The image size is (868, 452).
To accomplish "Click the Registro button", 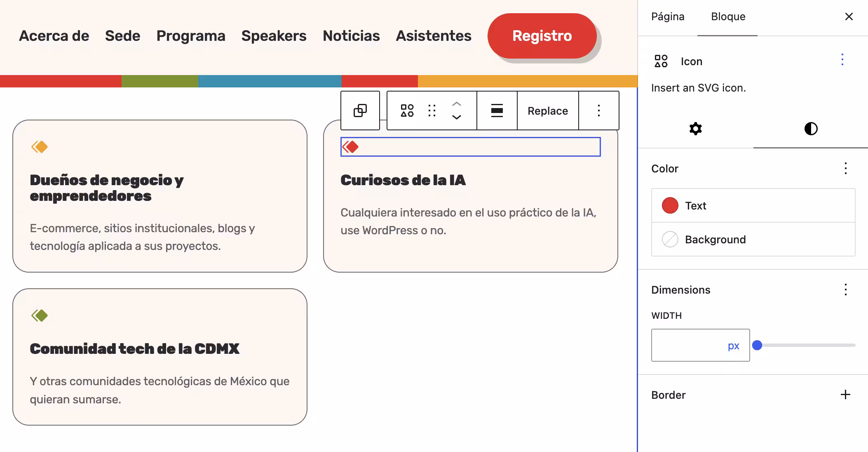I will pyautogui.click(x=542, y=36).
